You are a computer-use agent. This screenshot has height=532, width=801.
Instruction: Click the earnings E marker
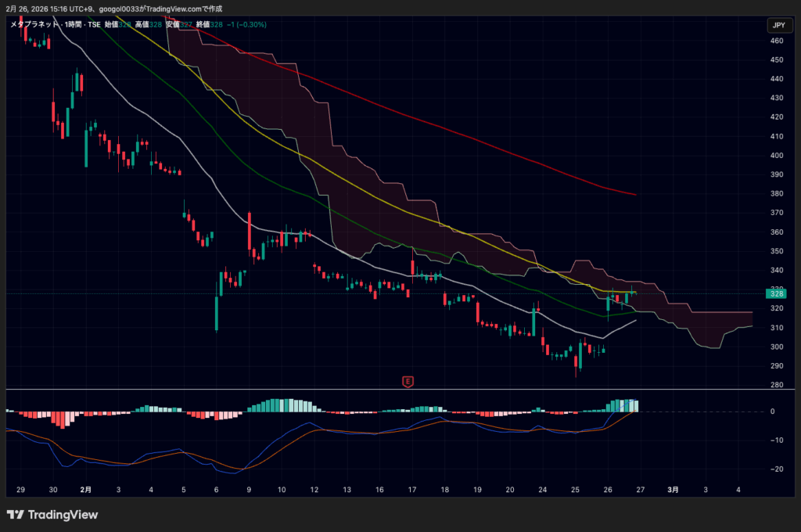tap(407, 381)
